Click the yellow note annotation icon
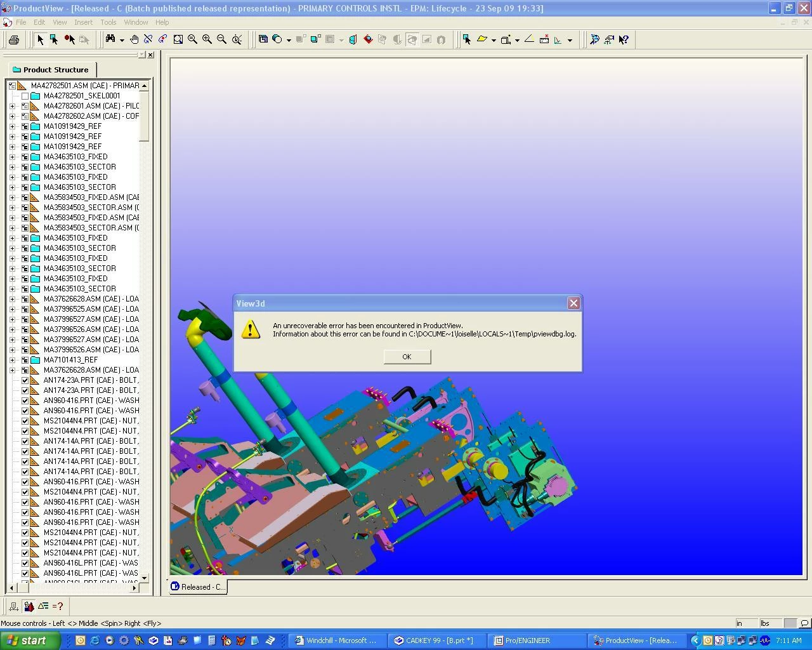 [482, 39]
